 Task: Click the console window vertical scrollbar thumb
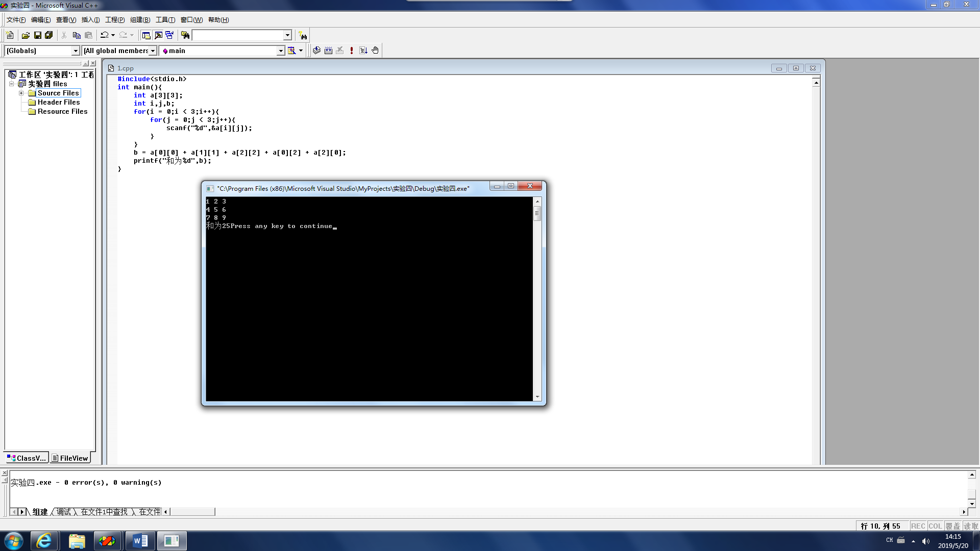coord(537,213)
